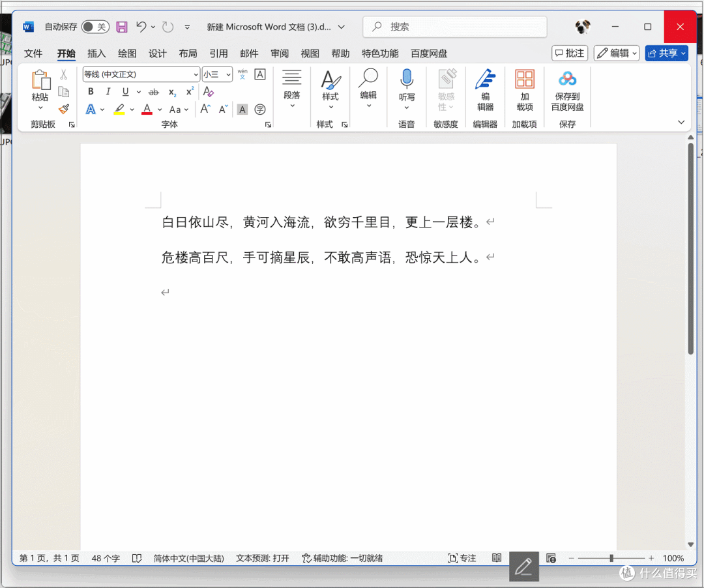Image resolution: width=704 pixels, height=588 pixels.
Task: Save to 百度网盘
Action: pyautogui.click(x=568, y=90)
